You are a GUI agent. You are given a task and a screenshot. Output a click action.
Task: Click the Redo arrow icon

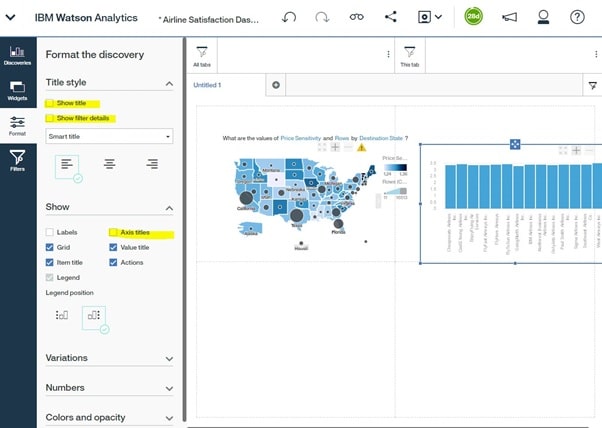[x=322, y=17]
